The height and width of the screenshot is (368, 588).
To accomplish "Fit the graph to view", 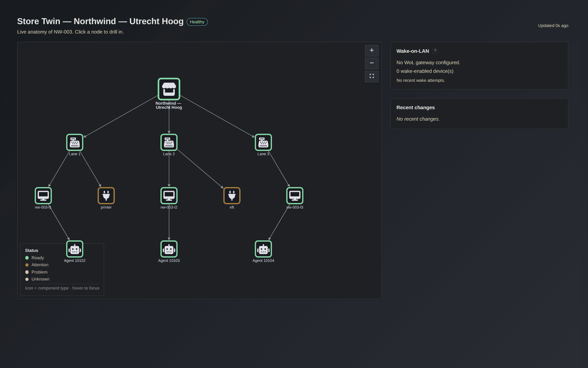I will pos(372,76).
